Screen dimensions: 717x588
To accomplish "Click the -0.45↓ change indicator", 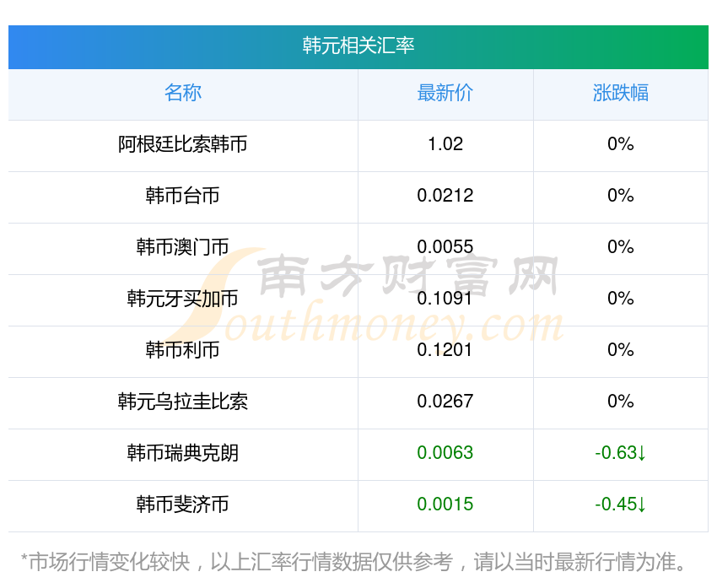I will point(620,504).
